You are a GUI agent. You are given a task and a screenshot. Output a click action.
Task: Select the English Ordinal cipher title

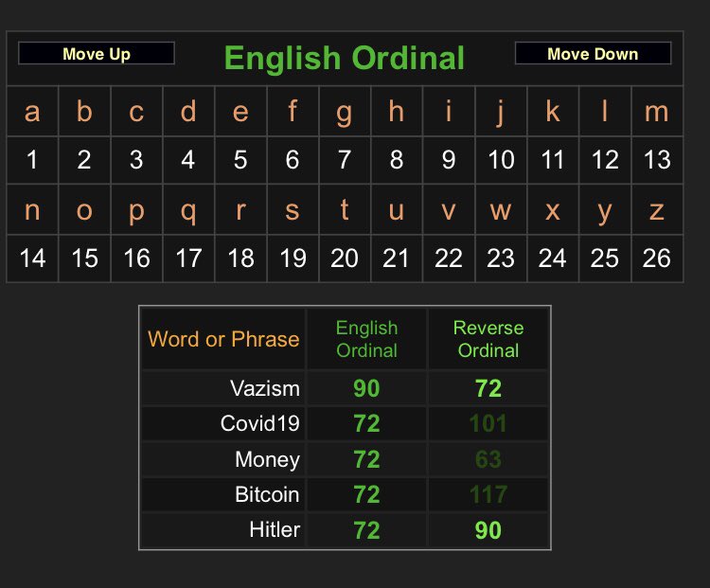tap(345, 58)
